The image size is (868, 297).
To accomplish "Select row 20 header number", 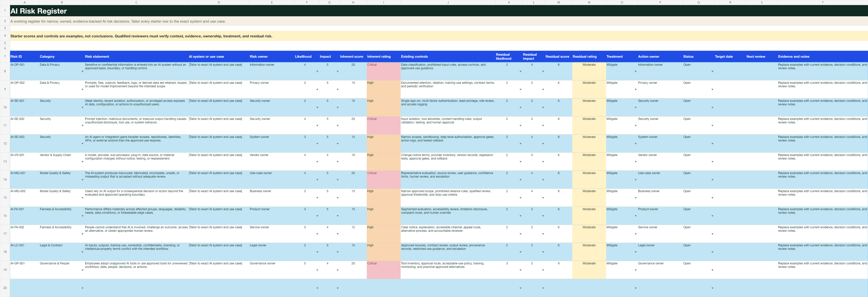I will click(5, 288).
